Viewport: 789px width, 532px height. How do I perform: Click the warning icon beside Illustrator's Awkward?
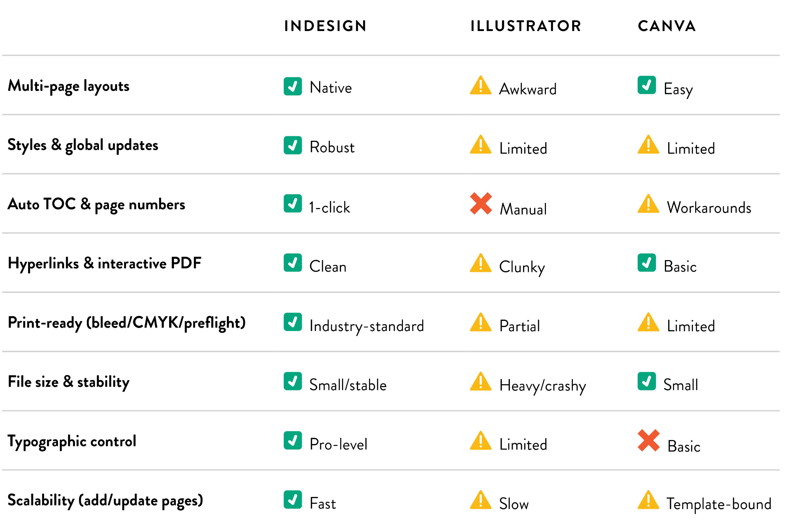coord(480,86)
